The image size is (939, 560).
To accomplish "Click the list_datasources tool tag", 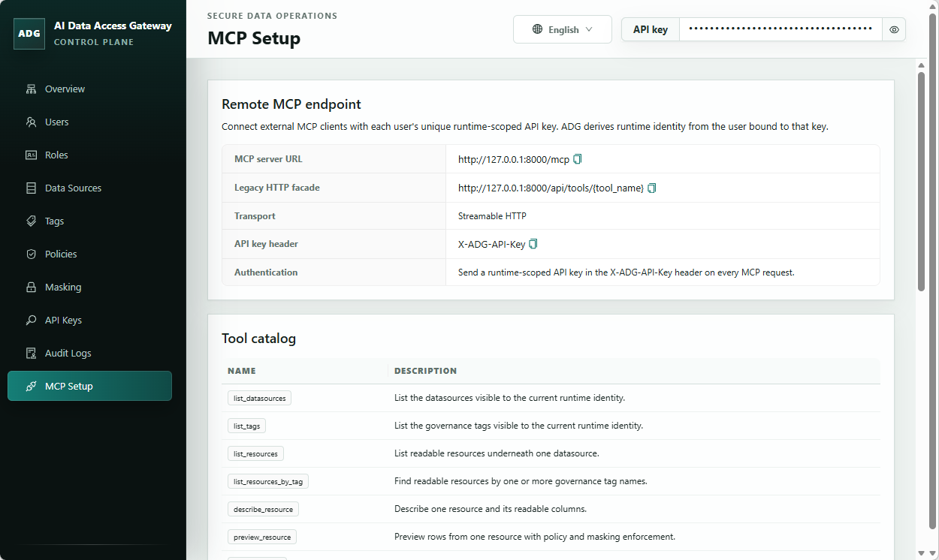I will point(259,398).
